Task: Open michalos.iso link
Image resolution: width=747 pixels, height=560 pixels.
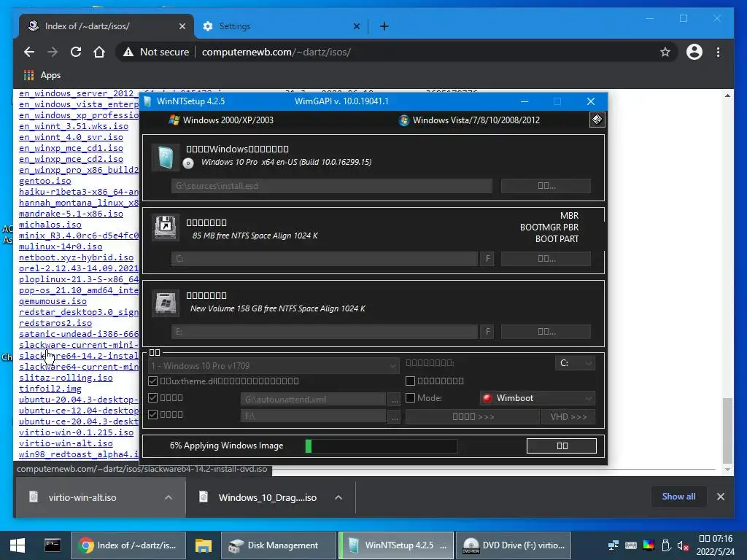Action: pos(50,225)
